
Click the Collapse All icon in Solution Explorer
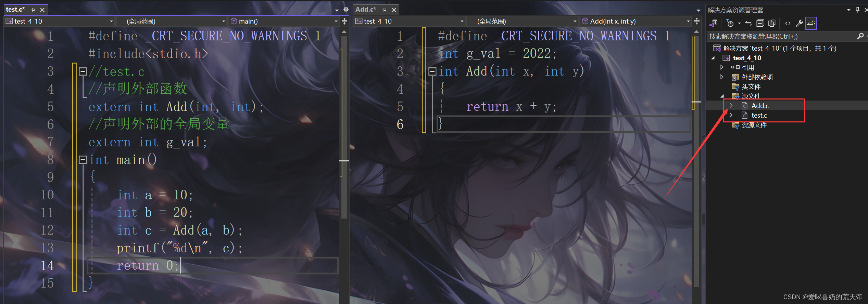coord(760,23)
